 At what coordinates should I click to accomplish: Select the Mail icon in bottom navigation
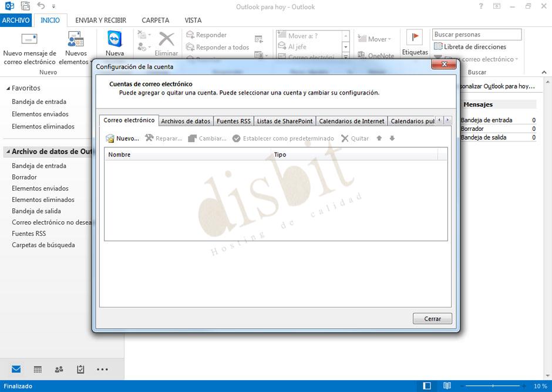point(15,369)
